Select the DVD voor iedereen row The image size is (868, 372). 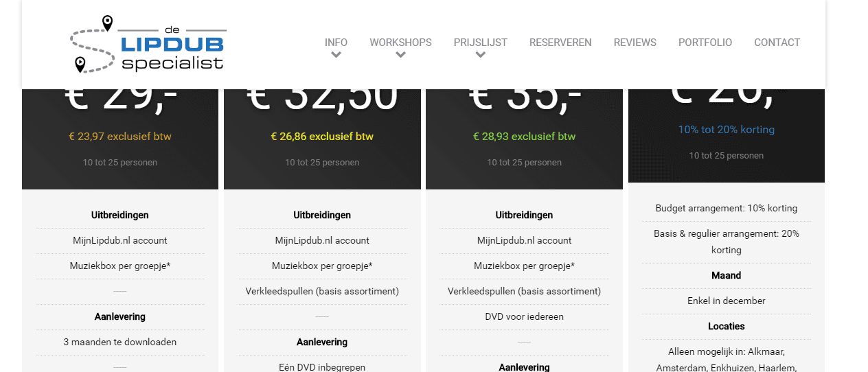[x=524, y=317]
